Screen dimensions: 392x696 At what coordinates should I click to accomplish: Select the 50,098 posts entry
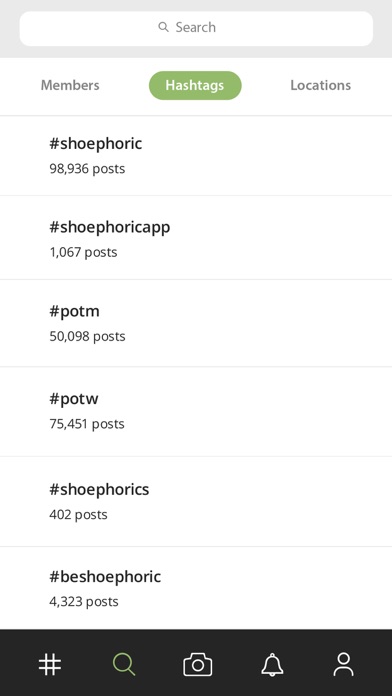click(87, 336)
